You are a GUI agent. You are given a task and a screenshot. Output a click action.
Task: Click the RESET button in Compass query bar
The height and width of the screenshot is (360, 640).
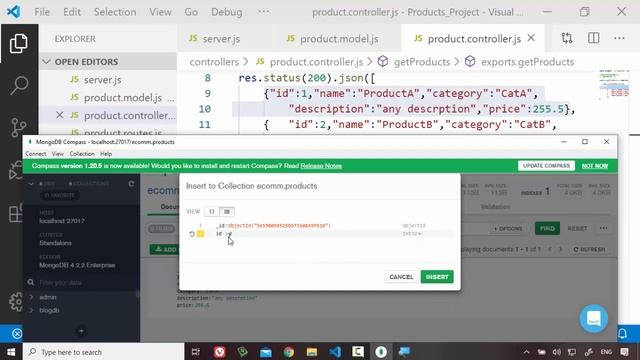(577, 229)
